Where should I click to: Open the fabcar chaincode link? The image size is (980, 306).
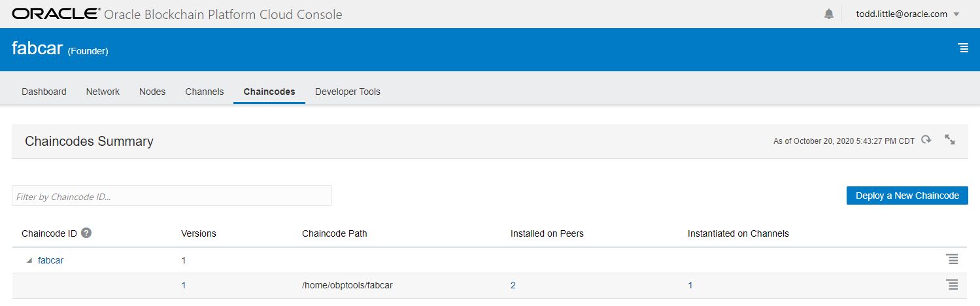(50, 260)
